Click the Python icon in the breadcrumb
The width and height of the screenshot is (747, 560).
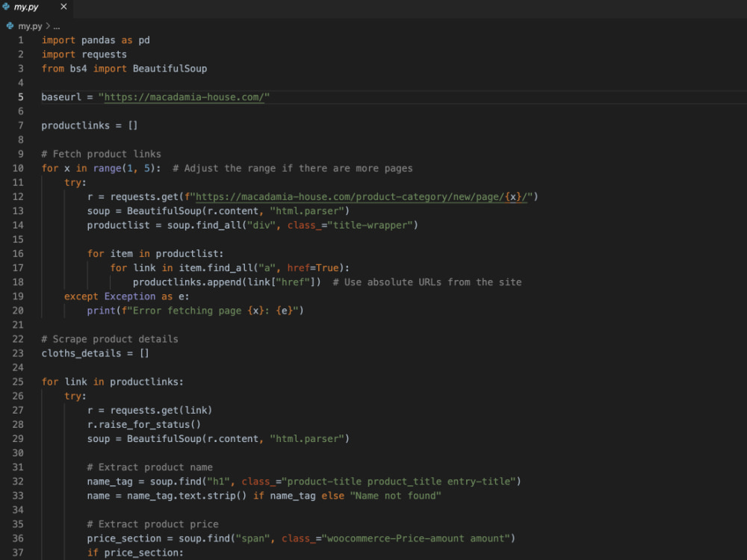tap(10, 25)
